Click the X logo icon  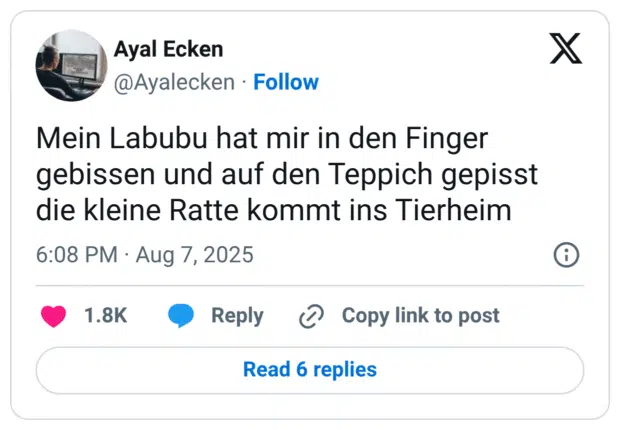[x=566, y=49]
